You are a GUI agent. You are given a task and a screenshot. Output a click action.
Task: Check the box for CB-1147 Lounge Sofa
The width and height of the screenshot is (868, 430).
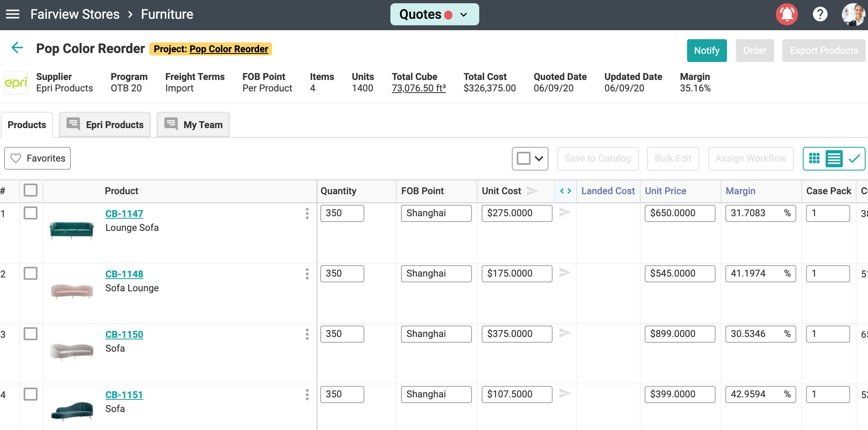point(31,213)
